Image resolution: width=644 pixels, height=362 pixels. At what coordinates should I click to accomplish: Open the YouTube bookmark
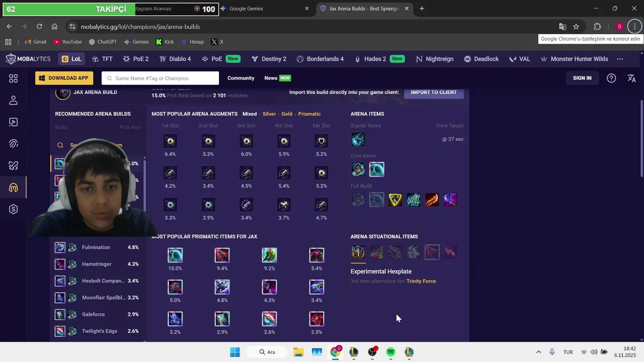(x=67, y=42)
